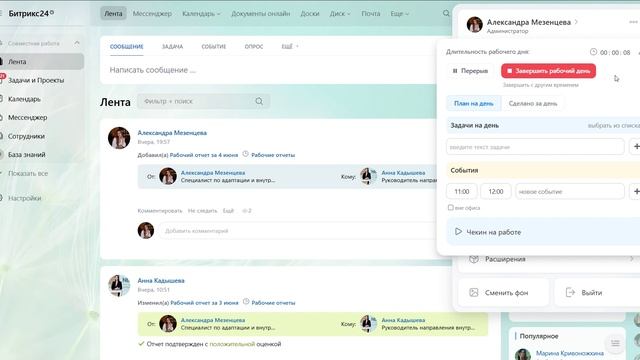Click the новое событие field

570,191
